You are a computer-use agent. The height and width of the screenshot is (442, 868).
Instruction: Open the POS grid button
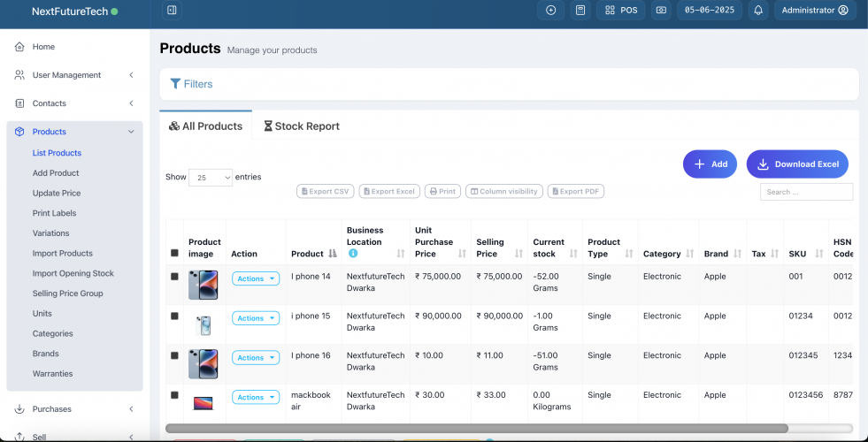[620, 10]
